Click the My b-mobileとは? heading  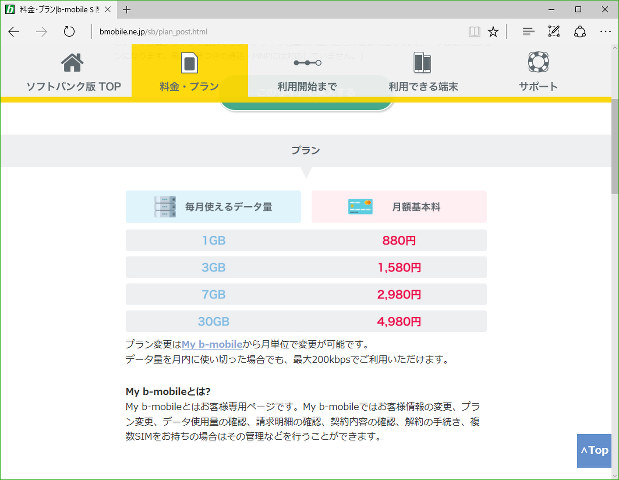(168, 392)
